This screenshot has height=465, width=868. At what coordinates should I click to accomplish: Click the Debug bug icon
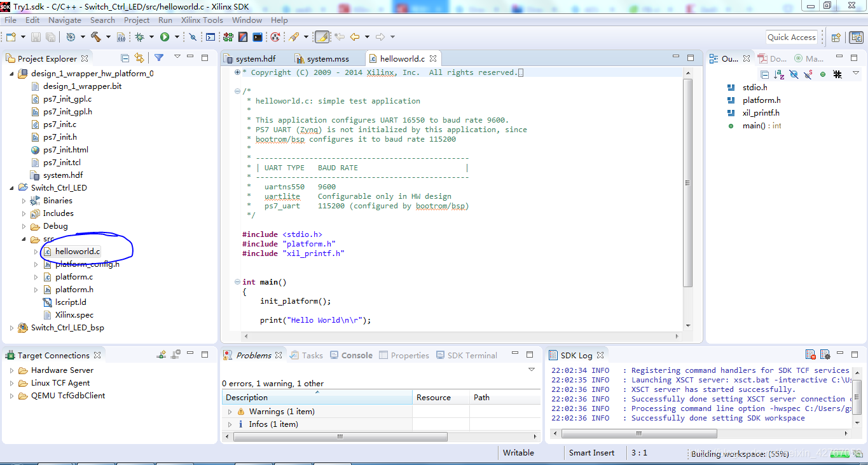click(x=139, y=37)
